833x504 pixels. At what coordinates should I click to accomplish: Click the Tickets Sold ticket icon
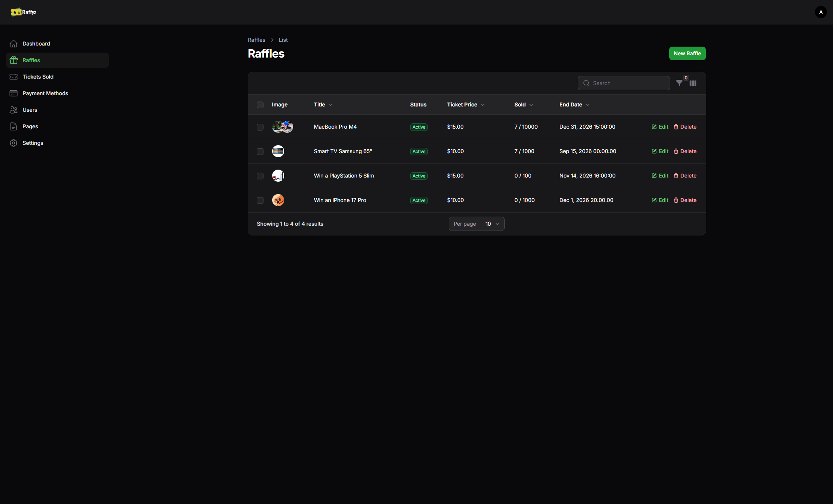[14, 77]
